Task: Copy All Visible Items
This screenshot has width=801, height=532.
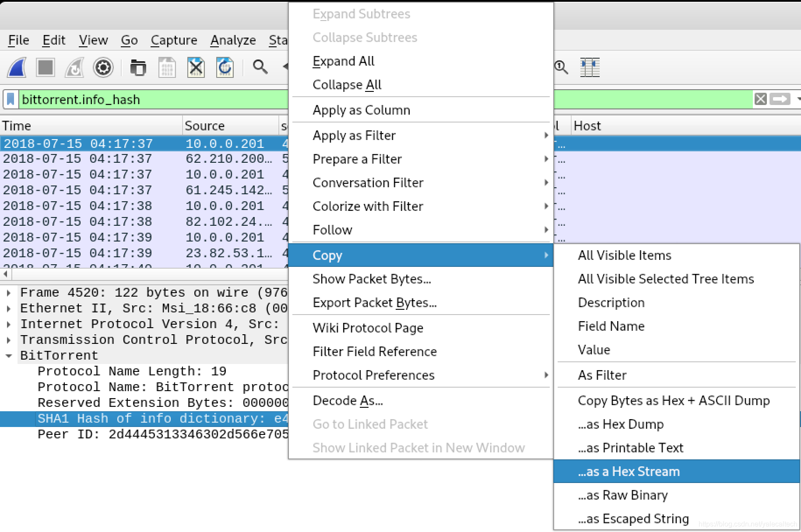Action: 676,255
